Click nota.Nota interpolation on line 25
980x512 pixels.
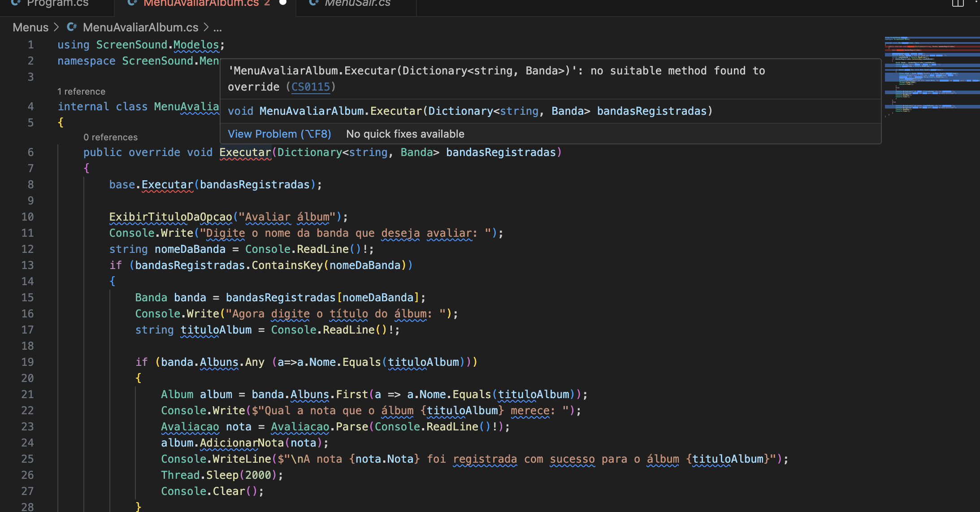click(384, 459)
